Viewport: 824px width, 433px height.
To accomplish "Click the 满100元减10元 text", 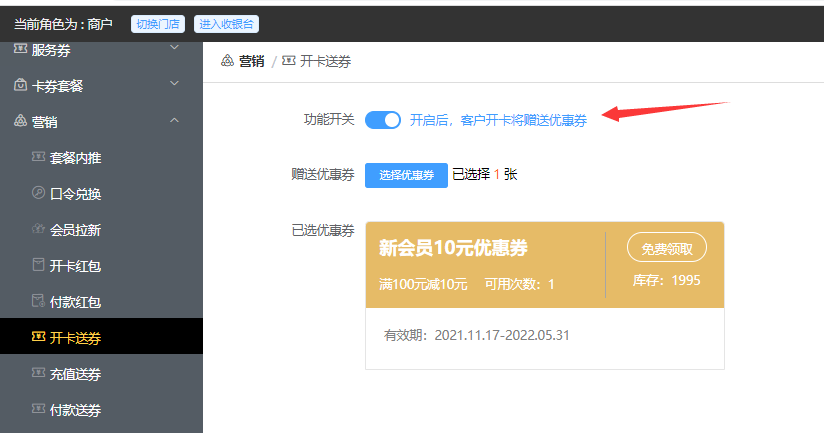I will [x=423, y=284].
